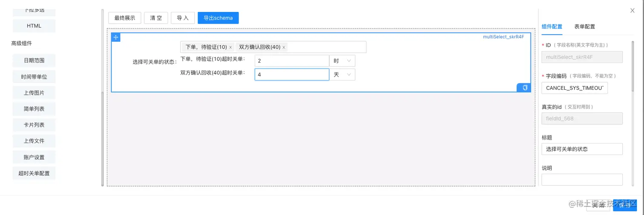Switch to the 组件配置 tab
The height and width of the screenshot is (215, 644).
552,26
